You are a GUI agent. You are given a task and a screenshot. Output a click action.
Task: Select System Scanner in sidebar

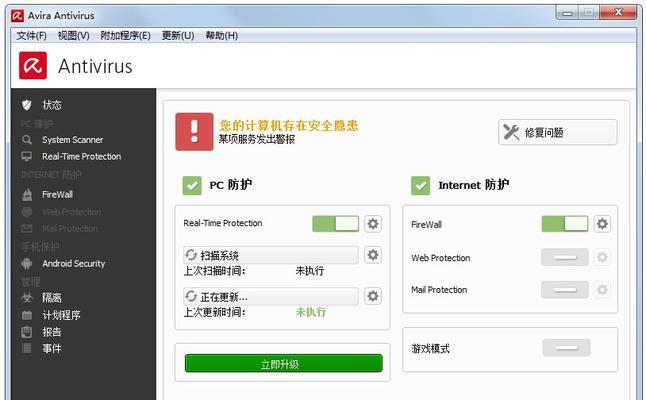coord(73,140)
